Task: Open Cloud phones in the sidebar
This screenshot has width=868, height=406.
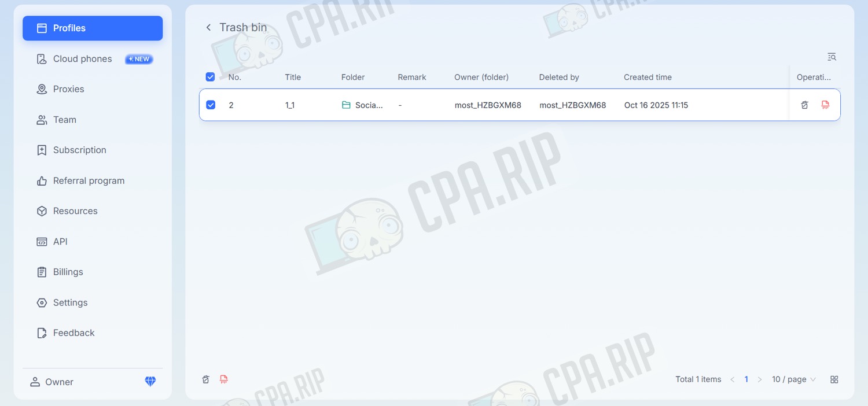Action: coord(82,59)
